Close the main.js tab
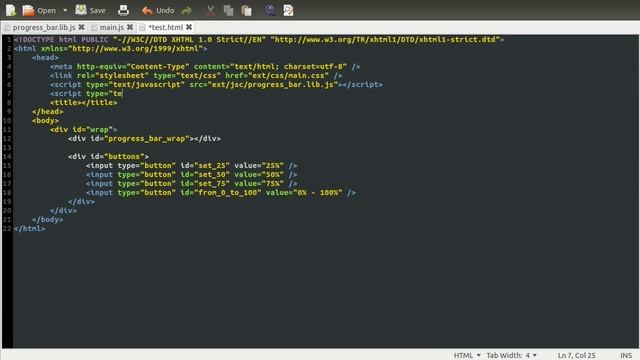The image size is (640, 360). 130,27
